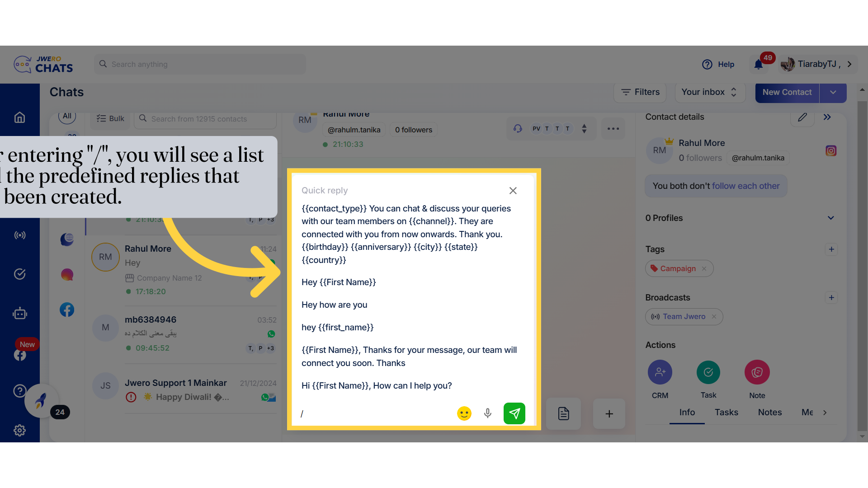The height and width of the screenshot is (488, 868).
Task: Click the green send message button
Action: 514,413
